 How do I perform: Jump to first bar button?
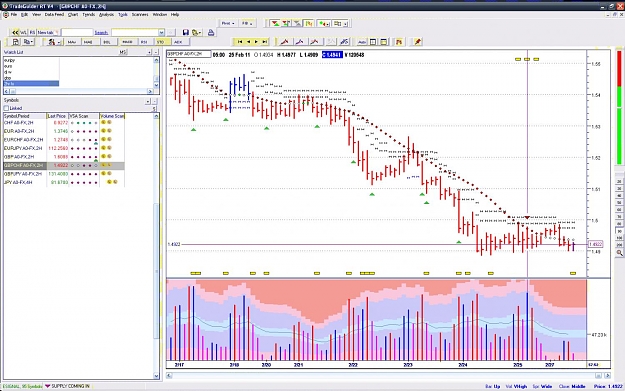(240, 41)
